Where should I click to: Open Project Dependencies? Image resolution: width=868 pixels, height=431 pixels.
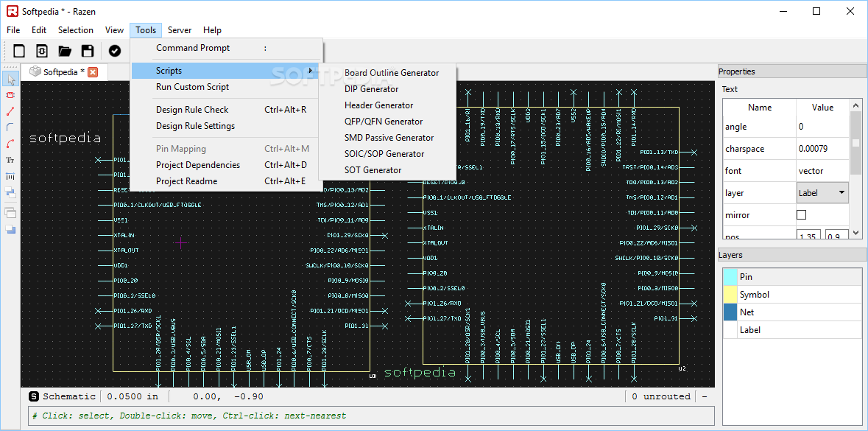(227, 165)
